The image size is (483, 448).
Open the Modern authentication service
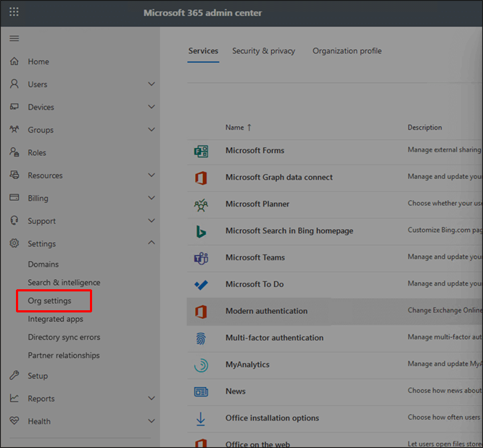(266, 311)
